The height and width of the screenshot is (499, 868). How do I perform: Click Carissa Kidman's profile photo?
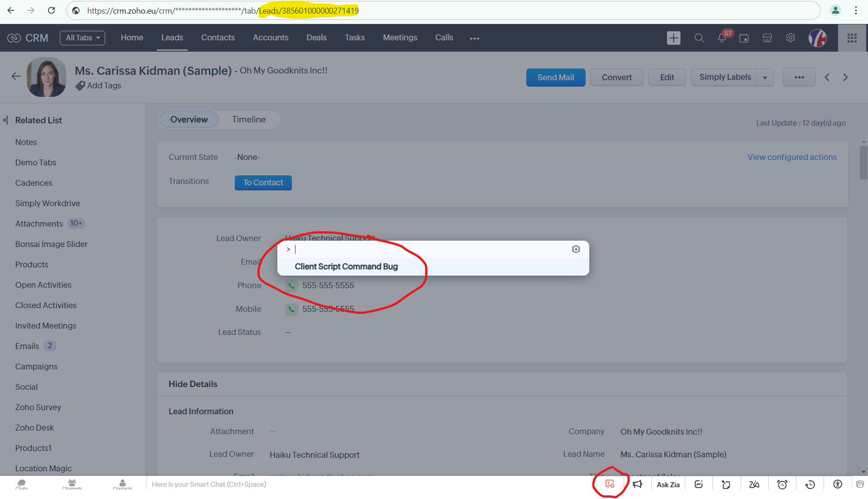[x=46, y=77]
